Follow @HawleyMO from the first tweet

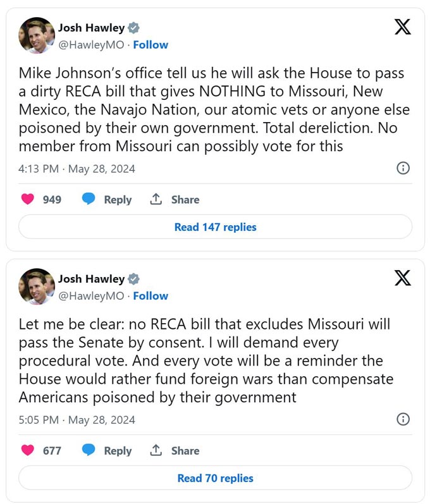pos(150,45)
